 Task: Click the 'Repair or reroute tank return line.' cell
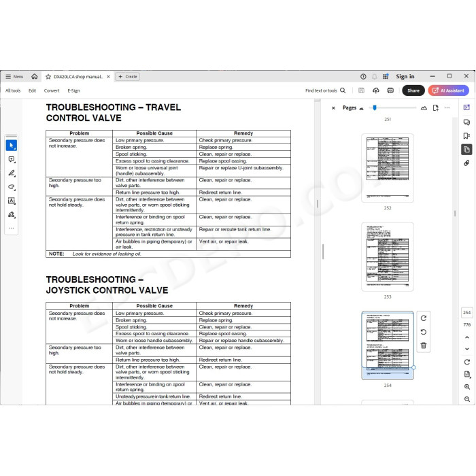(243, 232)
